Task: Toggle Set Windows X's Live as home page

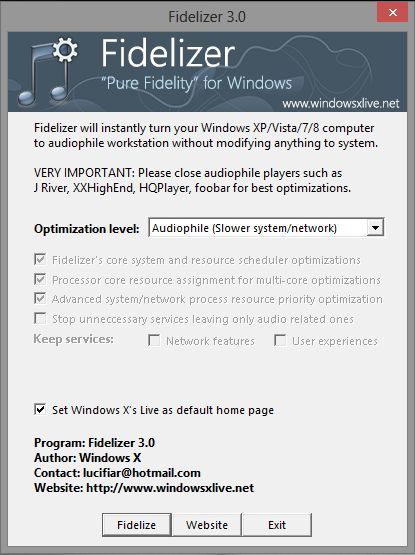Action: pyautogui.click(x=40, y=410)
